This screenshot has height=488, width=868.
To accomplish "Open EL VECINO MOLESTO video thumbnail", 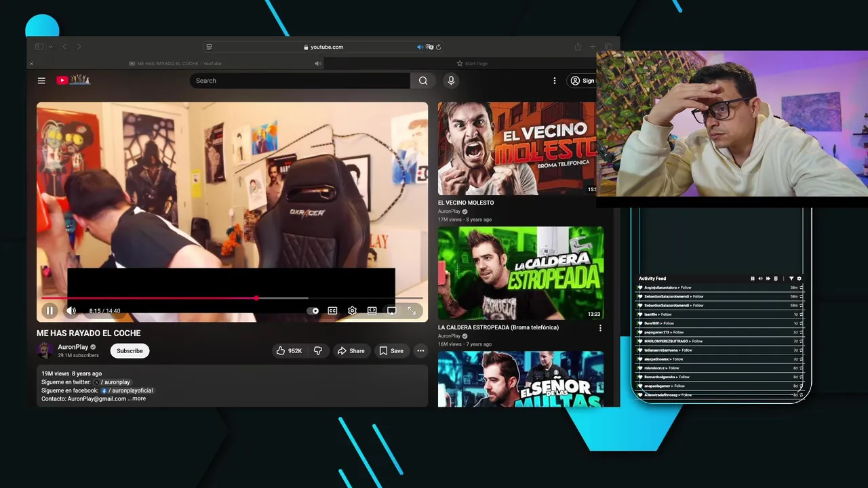I will tap(517, 148).
